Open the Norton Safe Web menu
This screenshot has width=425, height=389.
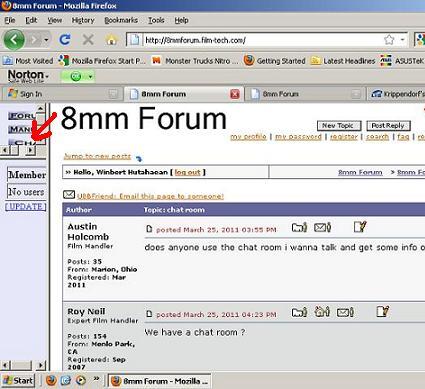(x=28, y=76)
